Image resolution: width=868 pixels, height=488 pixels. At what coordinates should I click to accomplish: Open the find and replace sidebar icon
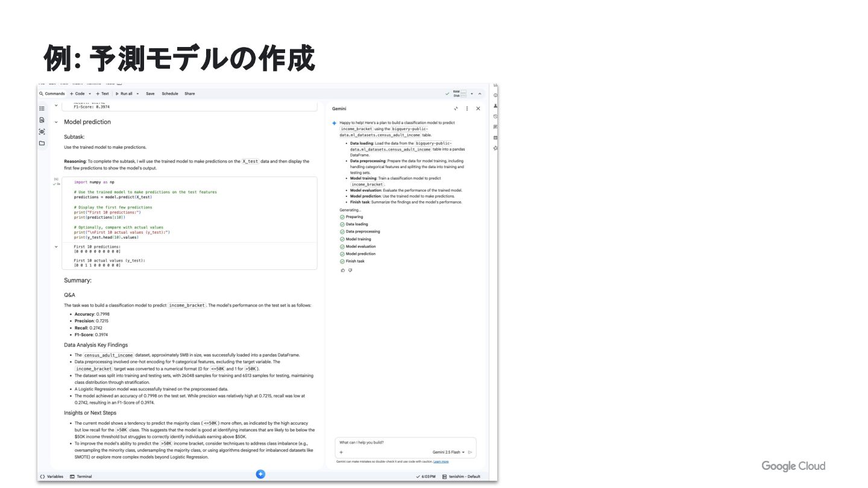[x=42, y=120]
